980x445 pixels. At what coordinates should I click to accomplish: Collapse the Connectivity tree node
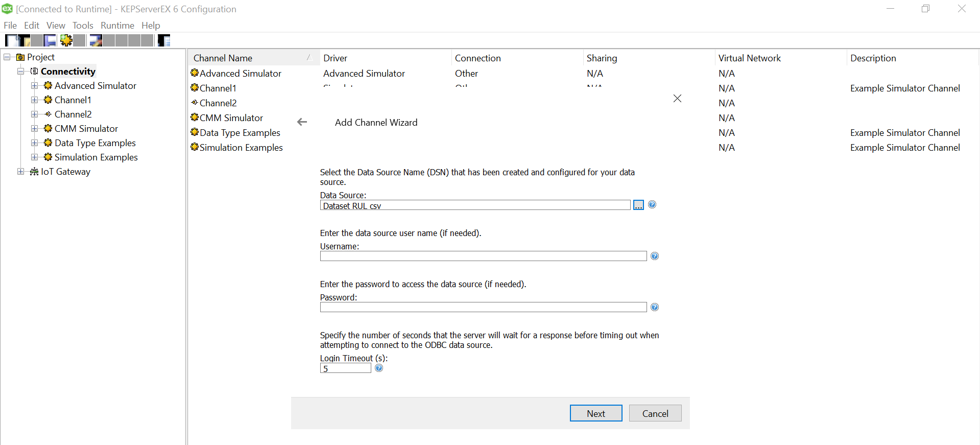point(20,72)
